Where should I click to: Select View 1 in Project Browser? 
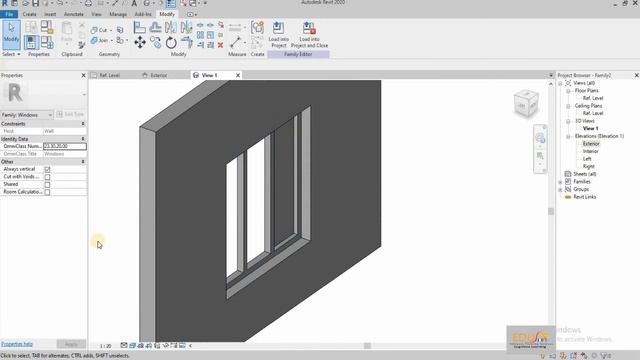(x=590, y=129)
